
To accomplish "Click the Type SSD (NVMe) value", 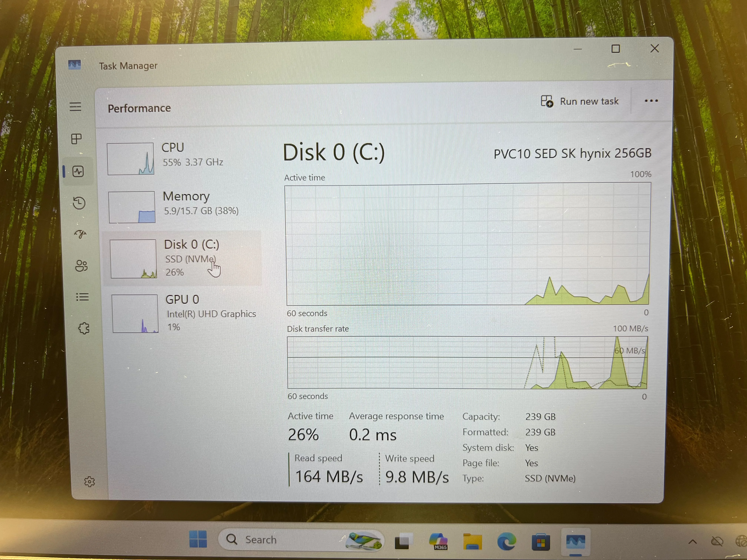I will pyautogui.click(x=550, y=478).
